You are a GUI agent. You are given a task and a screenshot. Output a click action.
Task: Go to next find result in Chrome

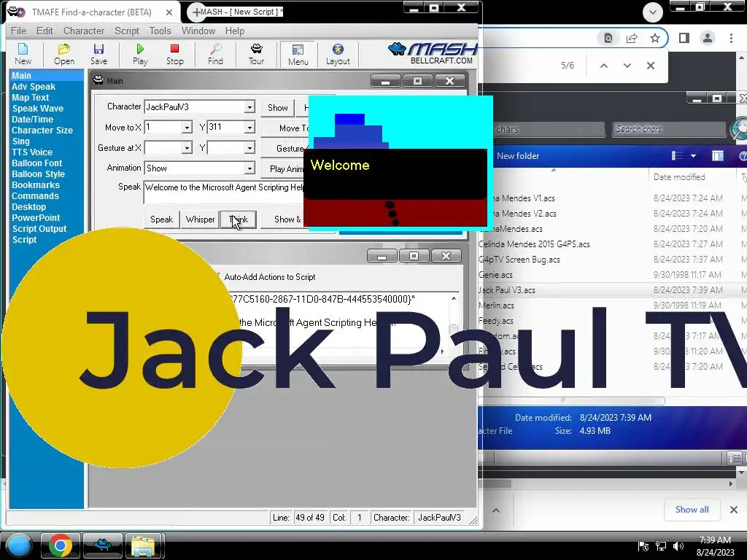pos(627,66)
